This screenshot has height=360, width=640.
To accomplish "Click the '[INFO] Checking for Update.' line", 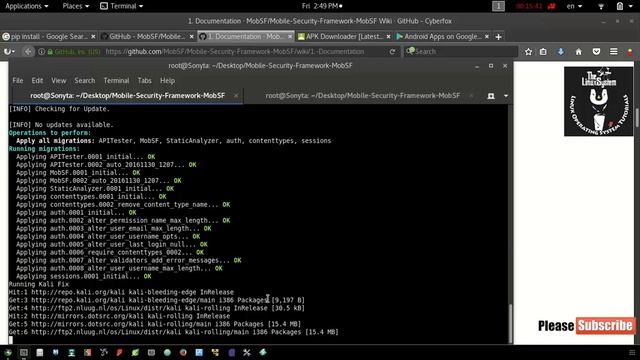I will pyautogui.click(x=59, y=109).
